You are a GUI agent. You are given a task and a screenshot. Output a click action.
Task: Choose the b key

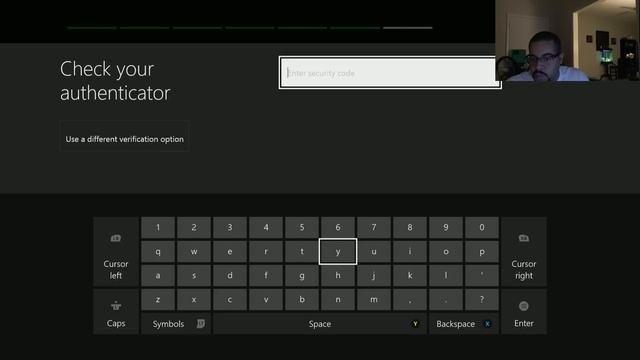(x=302, y=300)
